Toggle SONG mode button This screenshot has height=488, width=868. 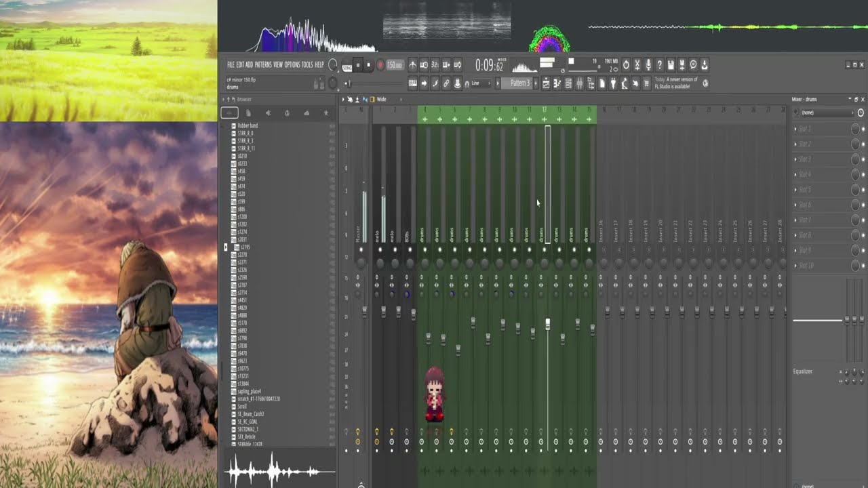[347, 67]
